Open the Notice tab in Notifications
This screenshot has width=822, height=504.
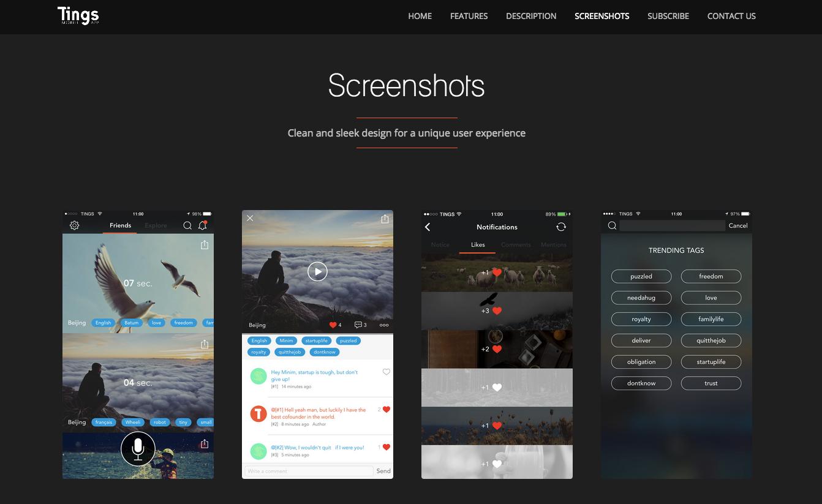[440, 245]
